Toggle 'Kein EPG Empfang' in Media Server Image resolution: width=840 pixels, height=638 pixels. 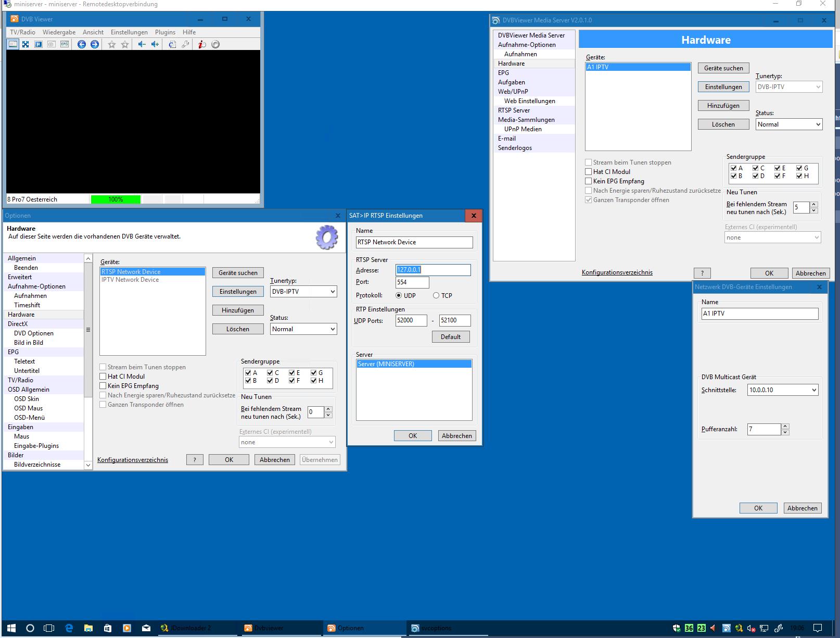click(589, 181)
